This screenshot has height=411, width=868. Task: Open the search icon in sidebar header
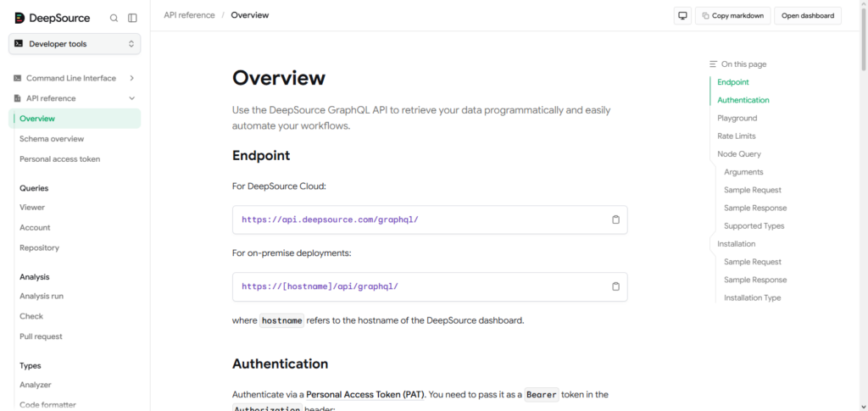(114, 18)
